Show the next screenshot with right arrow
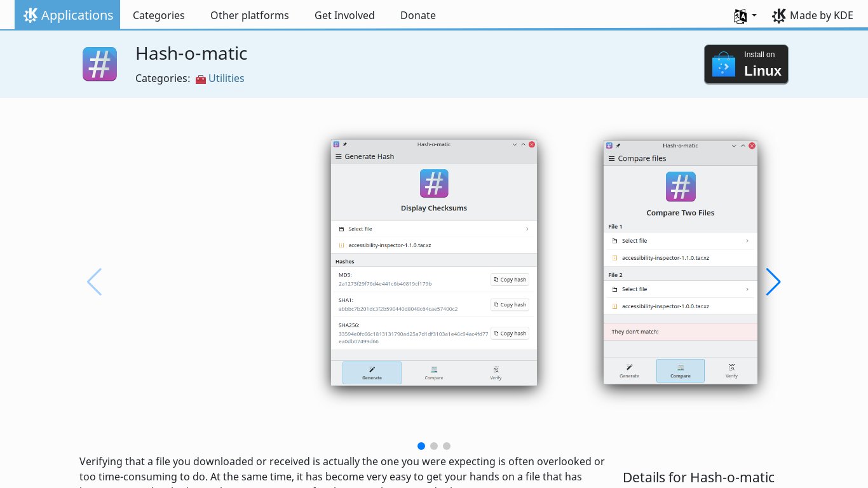This screenshot has height=488, width=868. point(773,281)
